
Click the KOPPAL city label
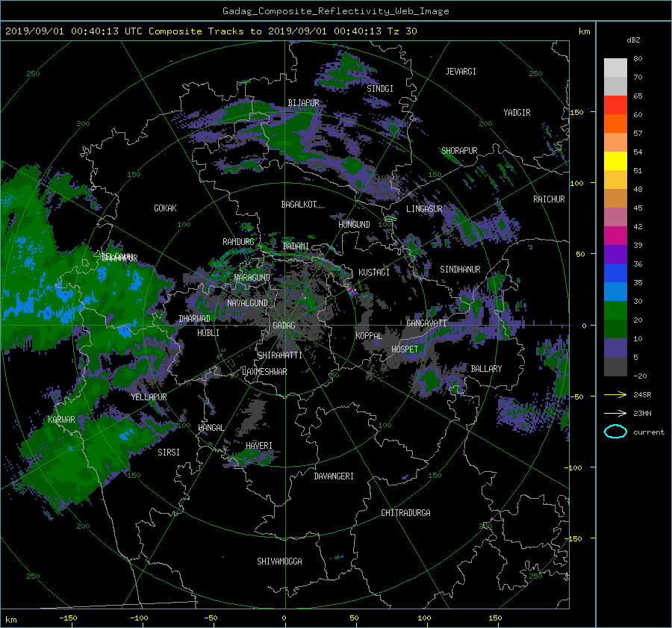point(369,335)
